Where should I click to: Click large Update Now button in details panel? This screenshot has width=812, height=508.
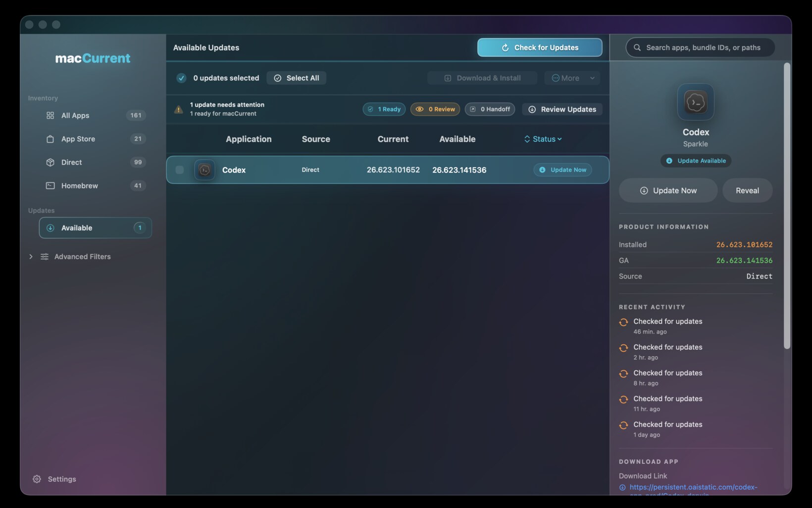668,191
